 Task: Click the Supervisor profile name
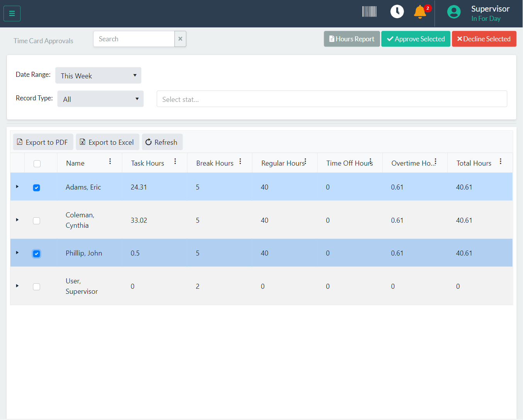[x=491, y=8]
